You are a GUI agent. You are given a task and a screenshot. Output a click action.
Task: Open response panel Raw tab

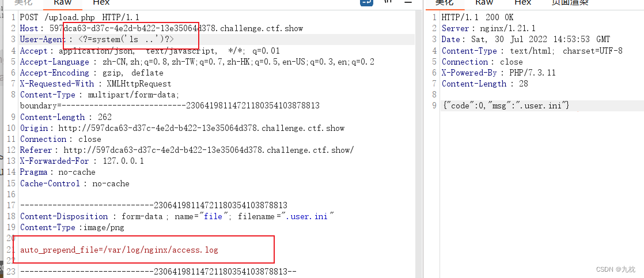(484, 2)
